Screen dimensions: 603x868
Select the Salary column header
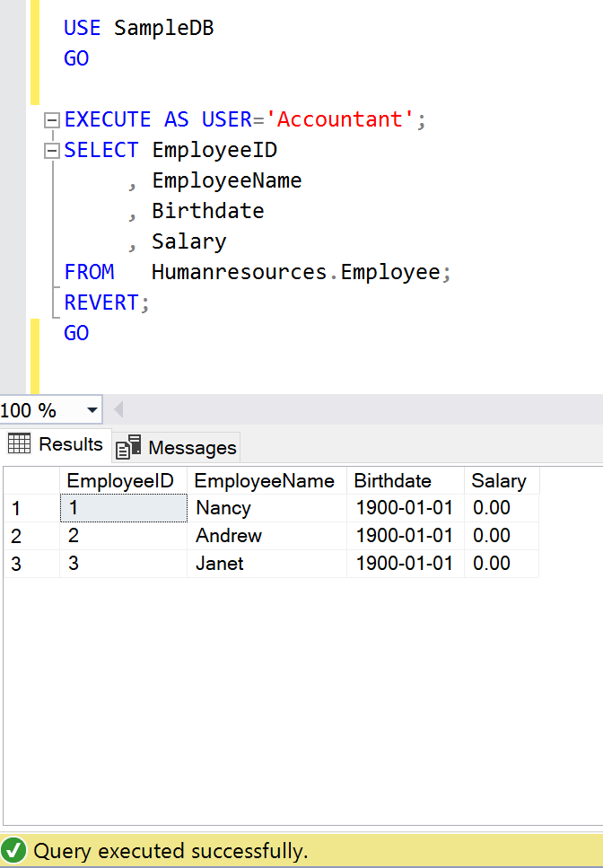click(x=499, y=480)
